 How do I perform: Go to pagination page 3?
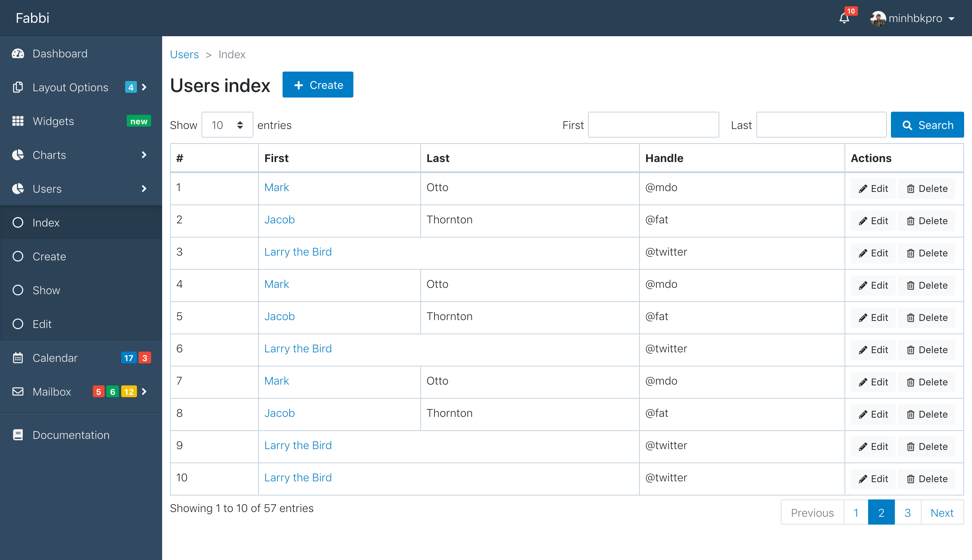pyautogui.click(x=907, y=512)
